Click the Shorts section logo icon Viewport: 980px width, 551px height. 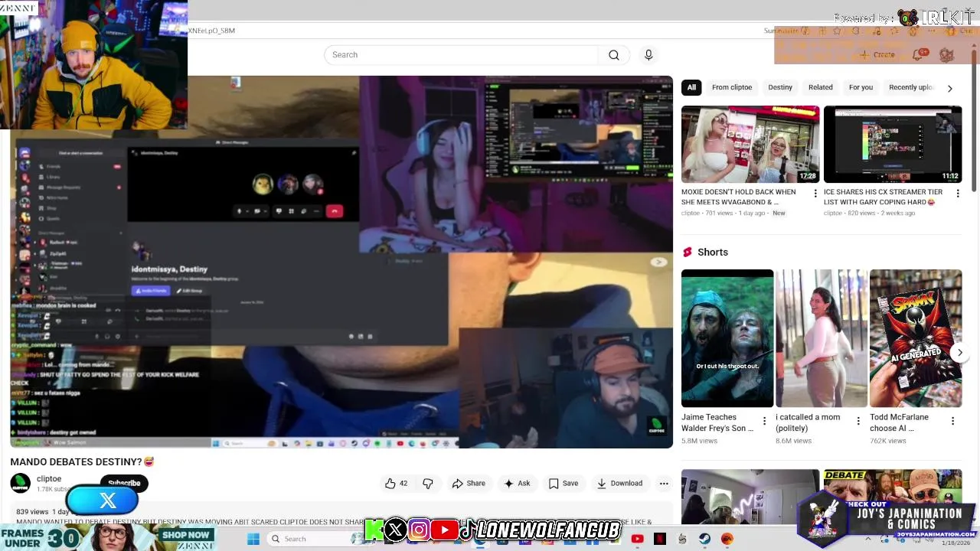tap(688, 253)
